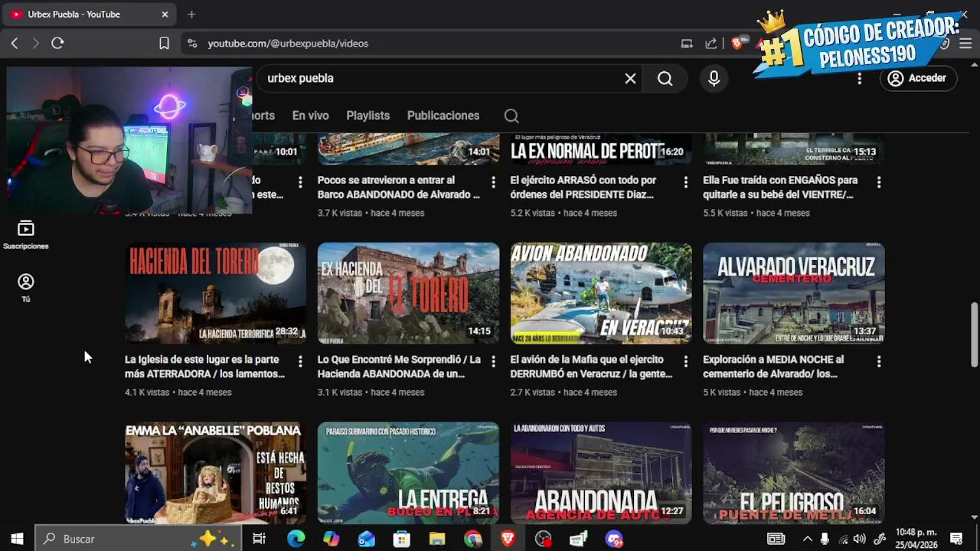Play the Avion Abandonado en Veracruz thumbnail
This screenshot has height=551, width=980.
pos(601,293)
